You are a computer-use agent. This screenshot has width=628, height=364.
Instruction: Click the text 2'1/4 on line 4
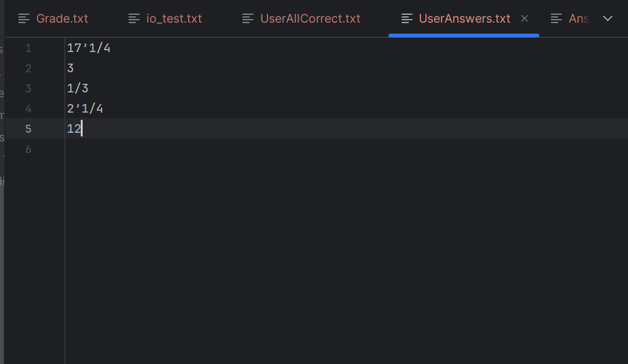[x=85, y=108]
